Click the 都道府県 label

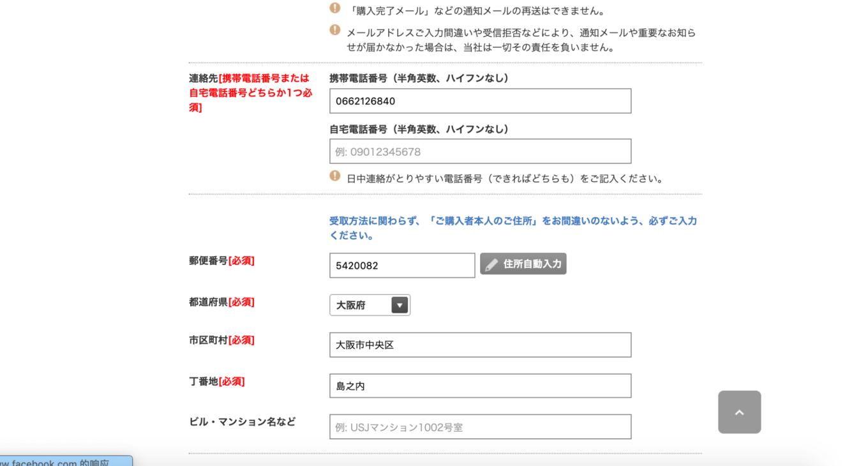coord(221,302)
